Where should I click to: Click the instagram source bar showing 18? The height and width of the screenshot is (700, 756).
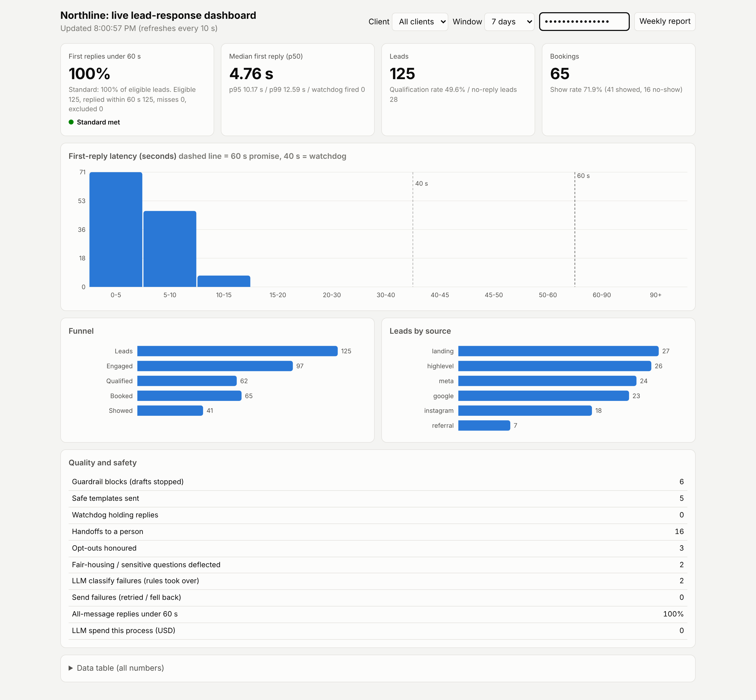click(x=525, y=411)
